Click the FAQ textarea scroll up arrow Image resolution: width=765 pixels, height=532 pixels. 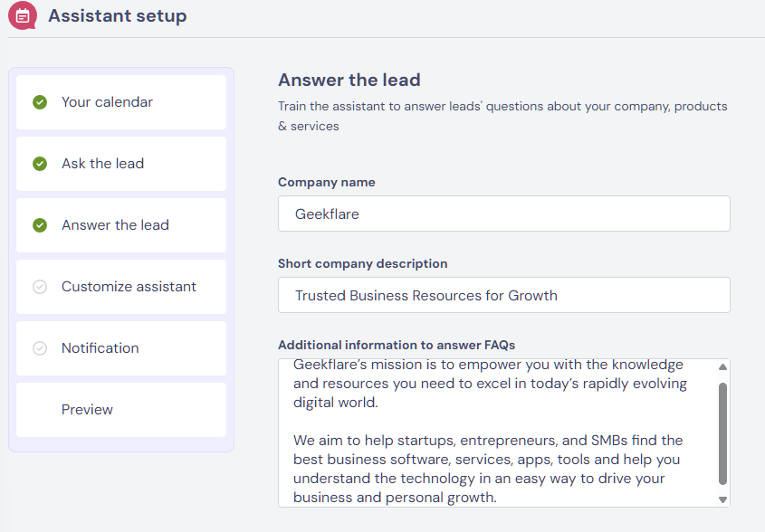coord(723,366)
